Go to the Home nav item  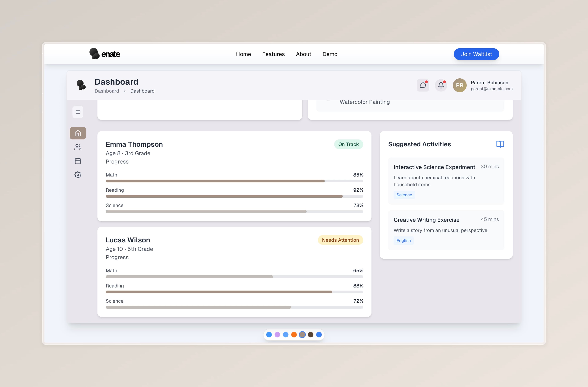pos(243,54)
